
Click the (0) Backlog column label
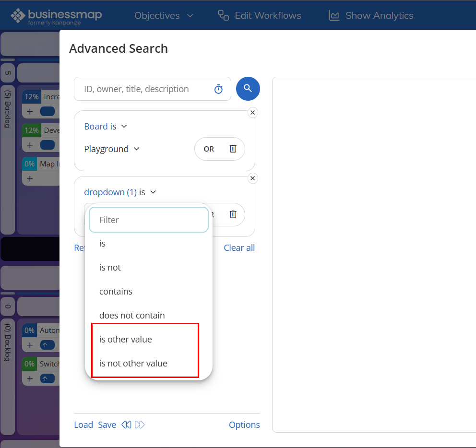[x=8, y=342]
